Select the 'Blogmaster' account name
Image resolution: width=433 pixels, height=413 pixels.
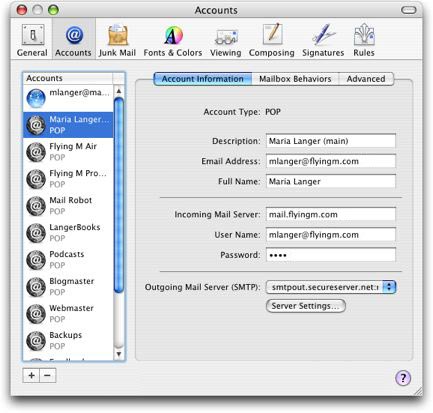tap(72, 281)
